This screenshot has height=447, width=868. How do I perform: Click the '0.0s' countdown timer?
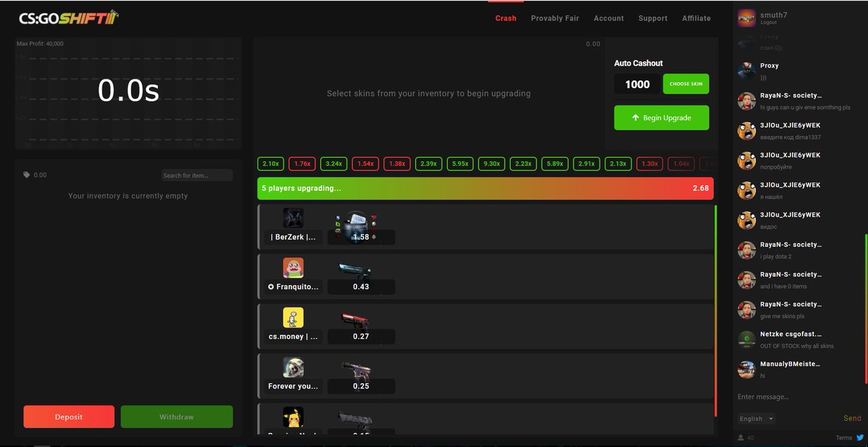129,90
